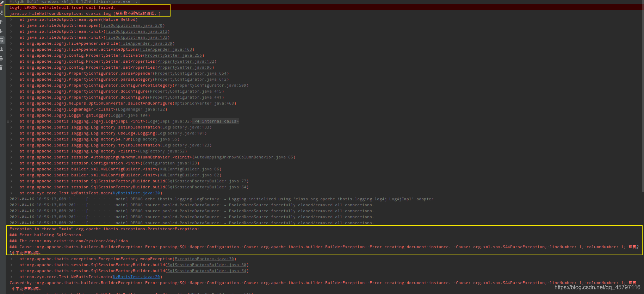Expand the fold beside PropertySetter.activate stack line
Screen dimensions: 644x294
click(11, 56)
